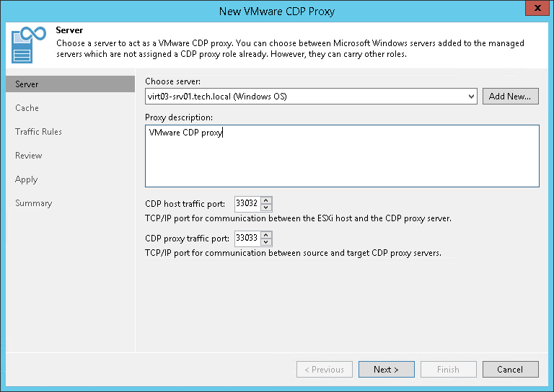Open the Traffic Rules wizard step

(x=39, y=132)
